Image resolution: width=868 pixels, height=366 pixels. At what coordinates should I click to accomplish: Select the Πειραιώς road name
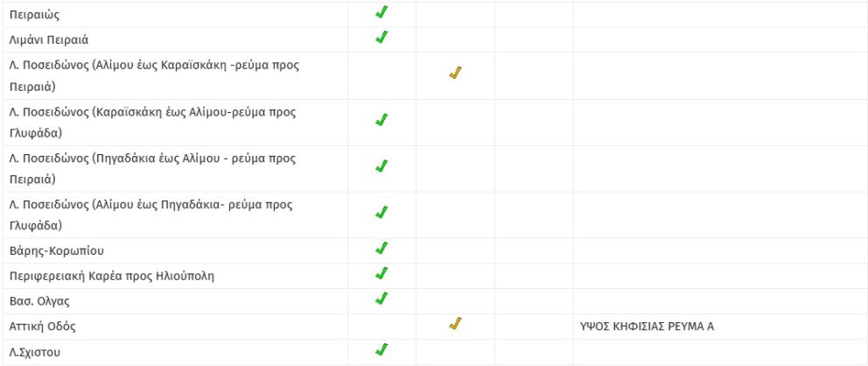tap(34, 15)
